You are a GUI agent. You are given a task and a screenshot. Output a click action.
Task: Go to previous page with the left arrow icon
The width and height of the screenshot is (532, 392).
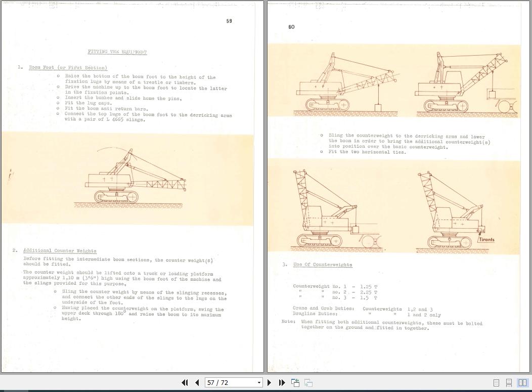tap(197, 382)
